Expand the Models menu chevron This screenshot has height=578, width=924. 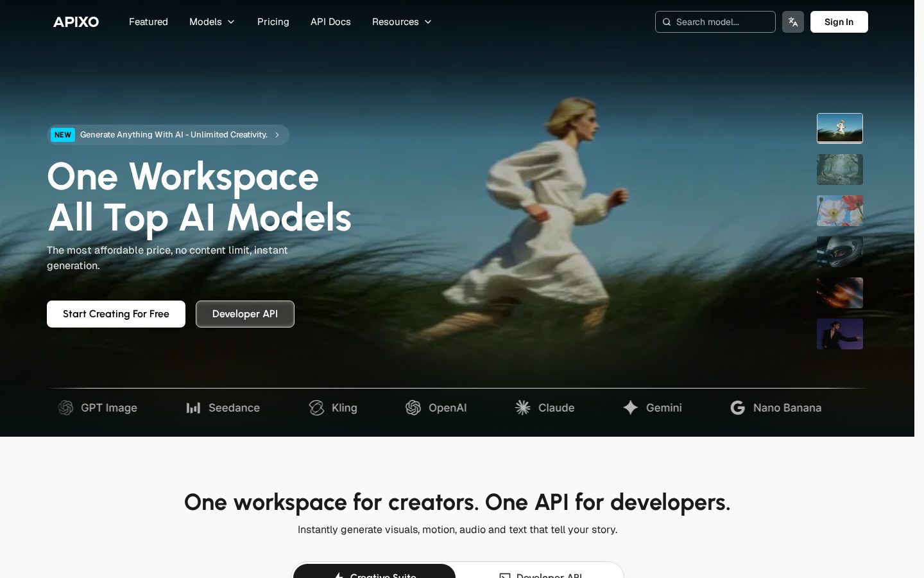click(x=231, y=22)
